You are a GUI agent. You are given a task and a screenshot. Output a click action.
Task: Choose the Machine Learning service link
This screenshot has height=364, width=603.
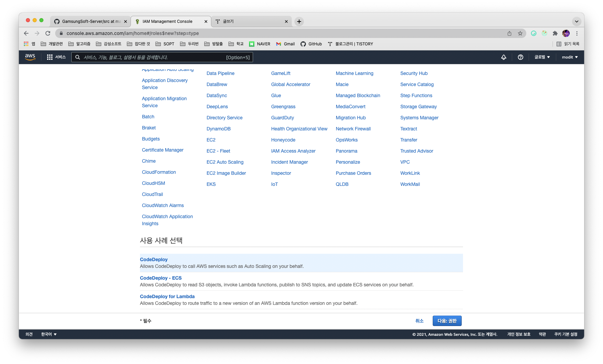click(354, 73)
